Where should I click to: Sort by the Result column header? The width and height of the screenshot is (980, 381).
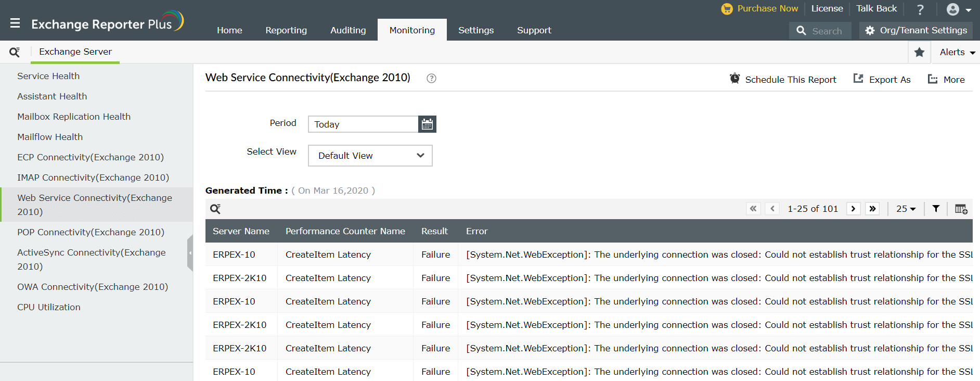[434, 231]
